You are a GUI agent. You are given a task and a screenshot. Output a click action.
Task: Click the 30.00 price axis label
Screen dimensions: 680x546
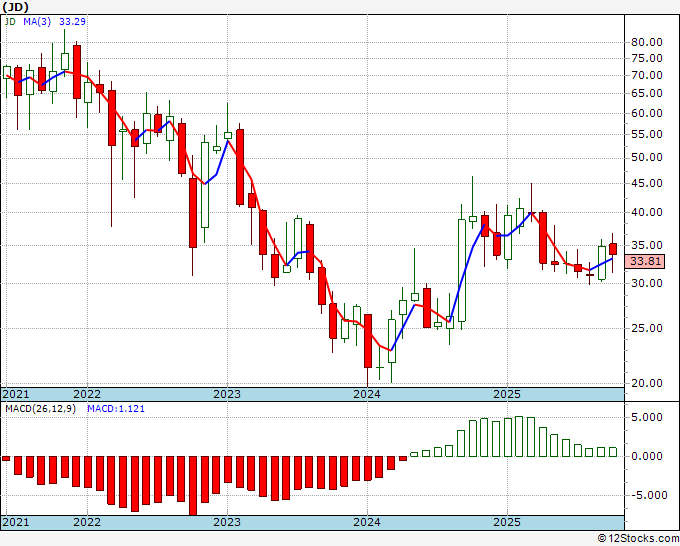(647, 284)
